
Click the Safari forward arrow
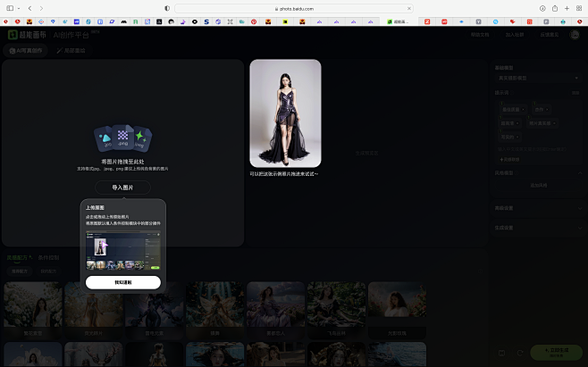pyautogui.click(x=41, y=8)
